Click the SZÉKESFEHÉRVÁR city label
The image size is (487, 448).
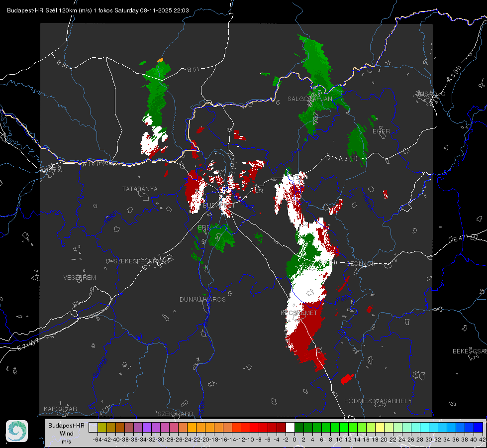142,261
